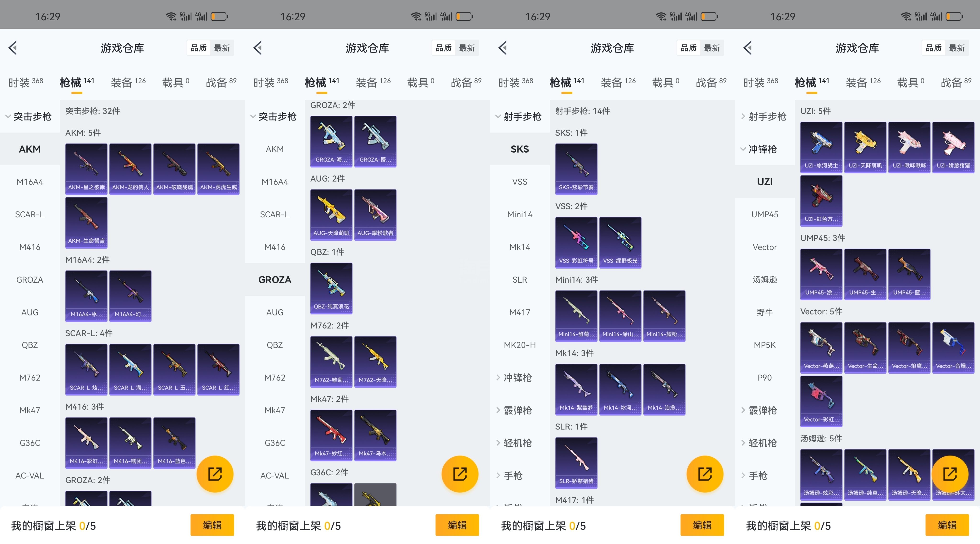Viewport: 980px width, 544px height.
Task: Tap the UZI-天降萌叽 weapon icon
Action: [x=865, y=148]
